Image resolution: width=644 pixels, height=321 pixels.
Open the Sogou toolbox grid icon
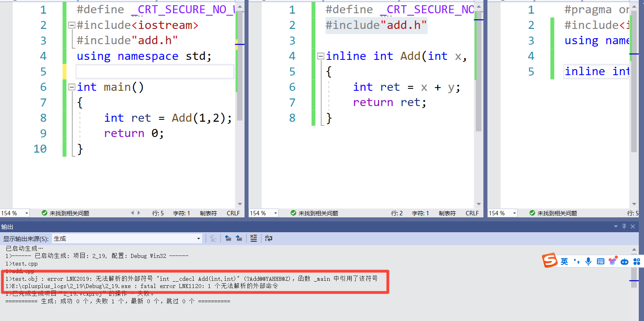point(637,262)
